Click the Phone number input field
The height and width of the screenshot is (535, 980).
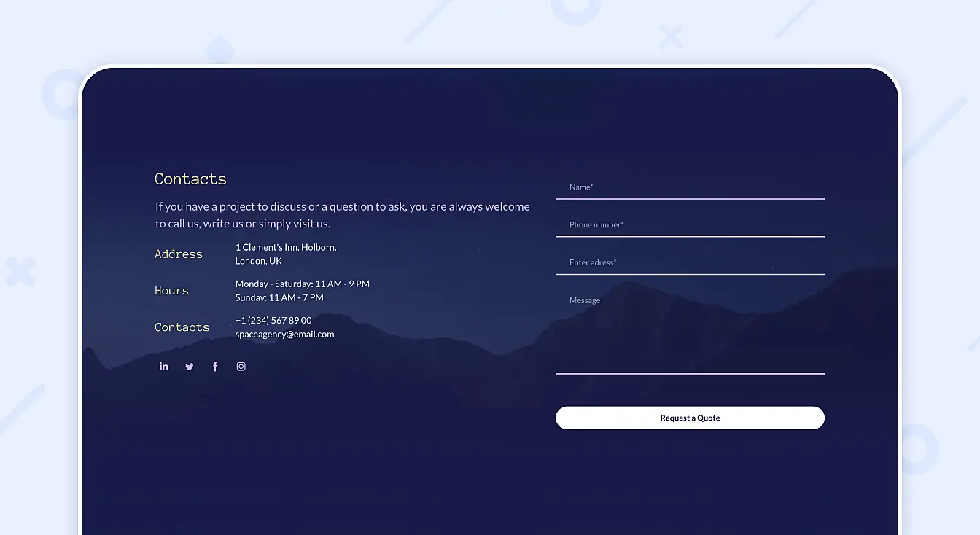[690, 226]
